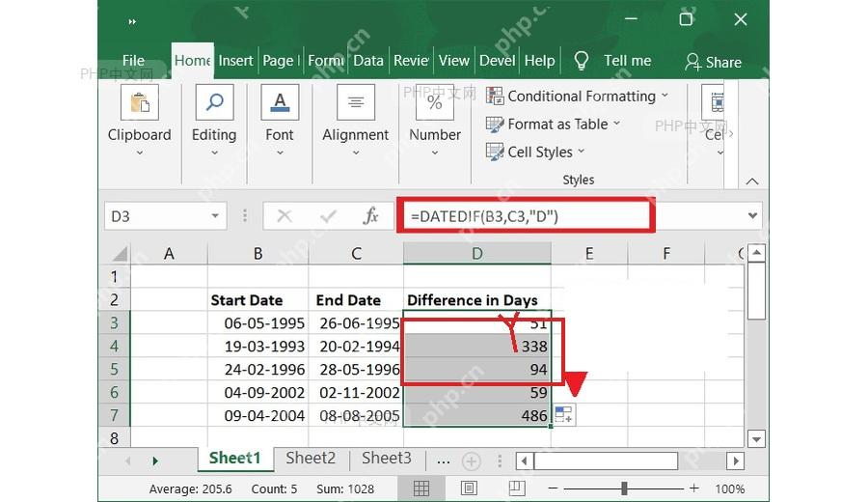Click the horizontal scrollbar right arrow
The width and height of the screenshot is (868, 502).
pos(735,461)
